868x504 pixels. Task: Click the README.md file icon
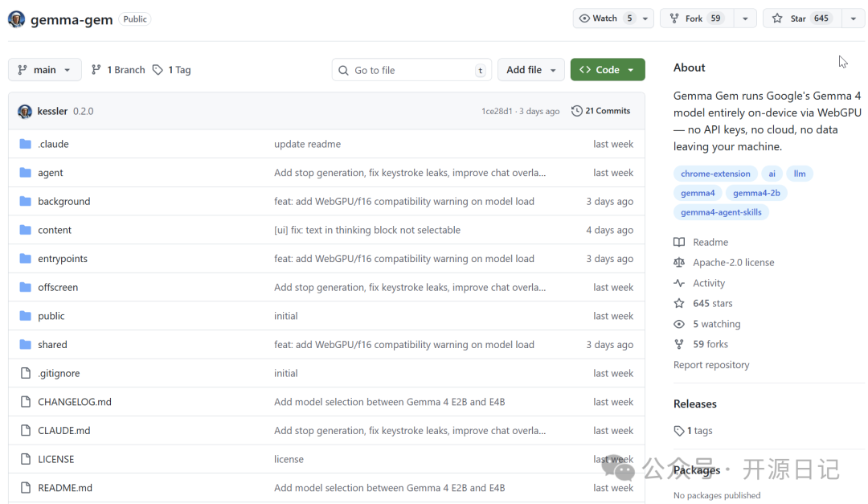[x=26, y=488]
